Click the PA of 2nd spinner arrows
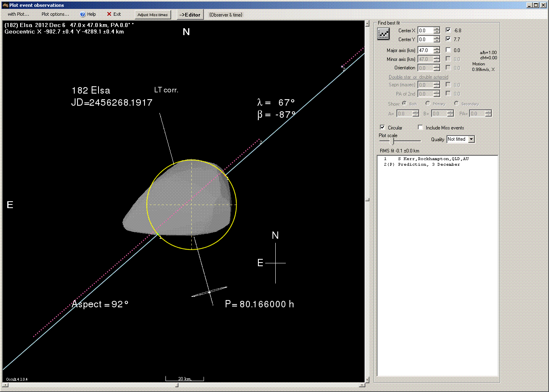This screenshot has width=549, height=392. click(x=436, y=94)
